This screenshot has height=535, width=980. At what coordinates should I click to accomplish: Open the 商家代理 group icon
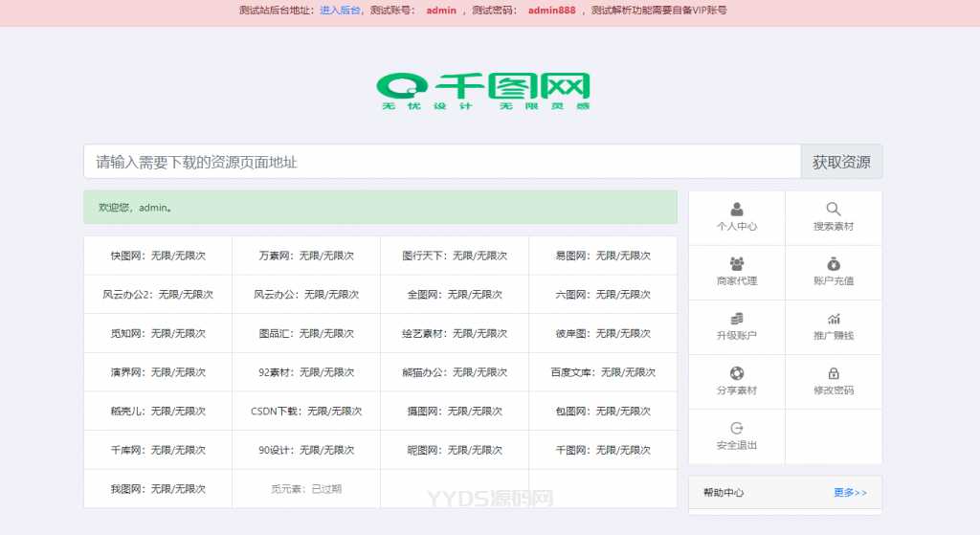737,264
